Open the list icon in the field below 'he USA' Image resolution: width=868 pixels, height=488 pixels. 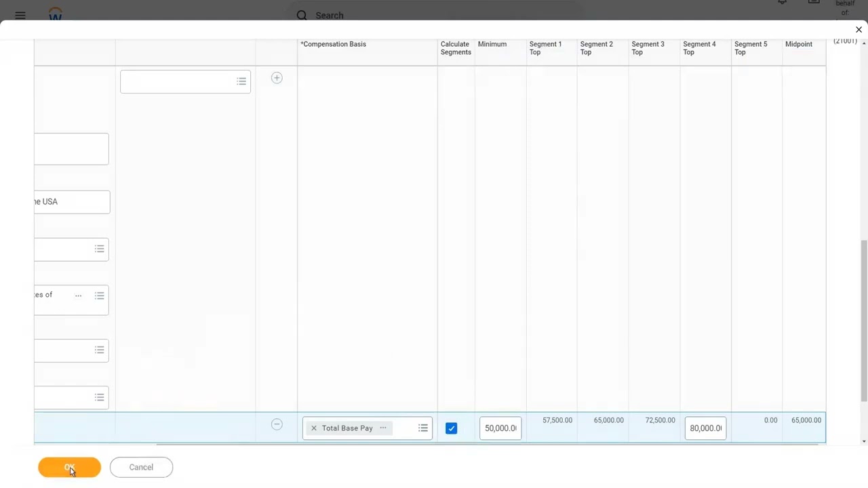point(99,249)
